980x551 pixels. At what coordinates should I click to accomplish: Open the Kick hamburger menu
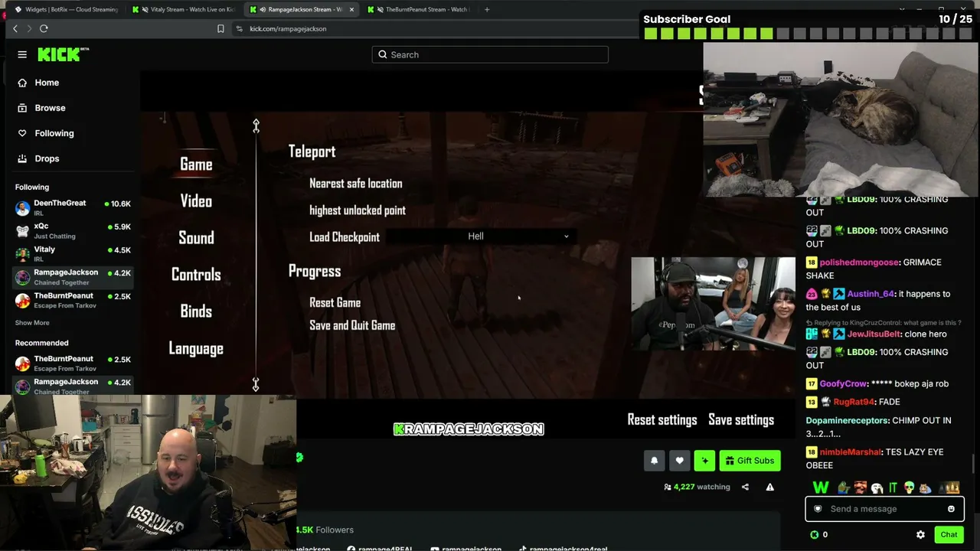(x=22, y=54)
